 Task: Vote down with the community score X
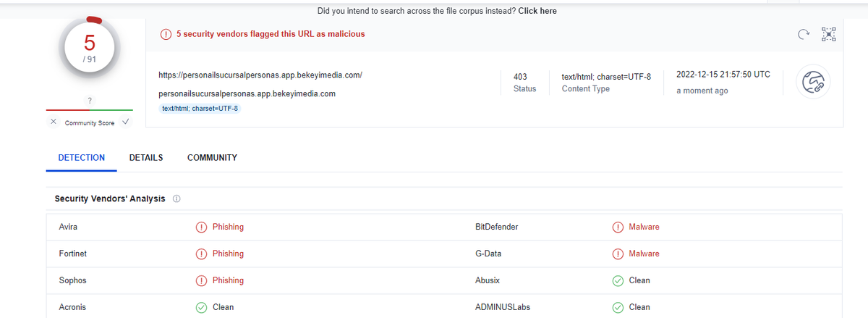[x=54, y=122]
